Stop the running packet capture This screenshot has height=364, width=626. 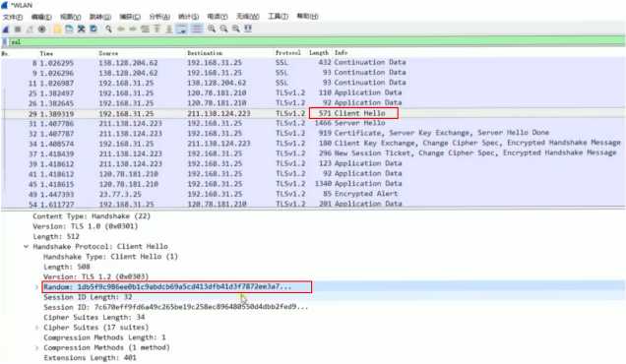coord(18,30)
